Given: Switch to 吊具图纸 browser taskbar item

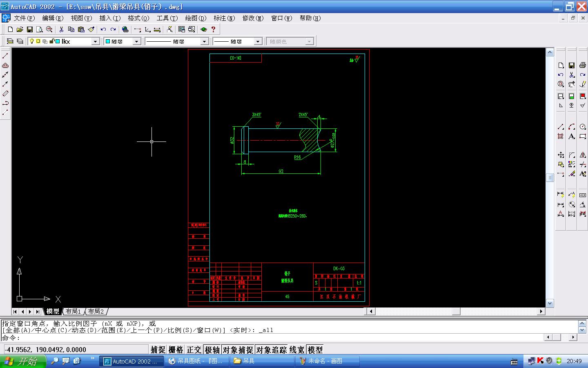Looking at the screenshot, I should [197, 361].
